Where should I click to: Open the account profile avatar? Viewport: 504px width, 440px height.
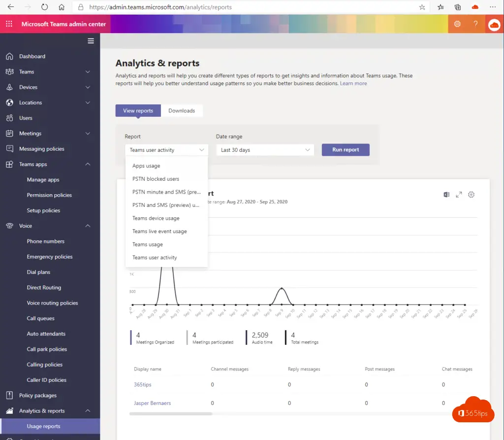[494, 25]
